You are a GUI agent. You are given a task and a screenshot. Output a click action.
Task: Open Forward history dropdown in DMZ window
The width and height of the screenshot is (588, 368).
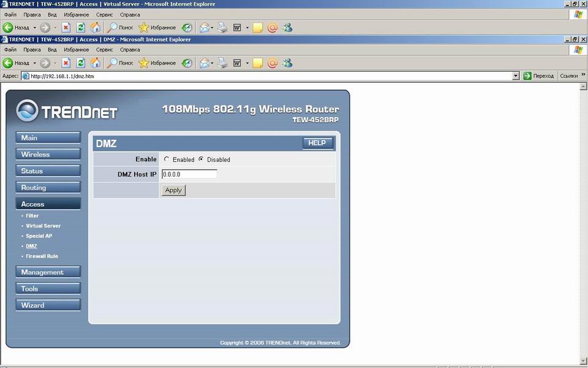tap(55, 63)
